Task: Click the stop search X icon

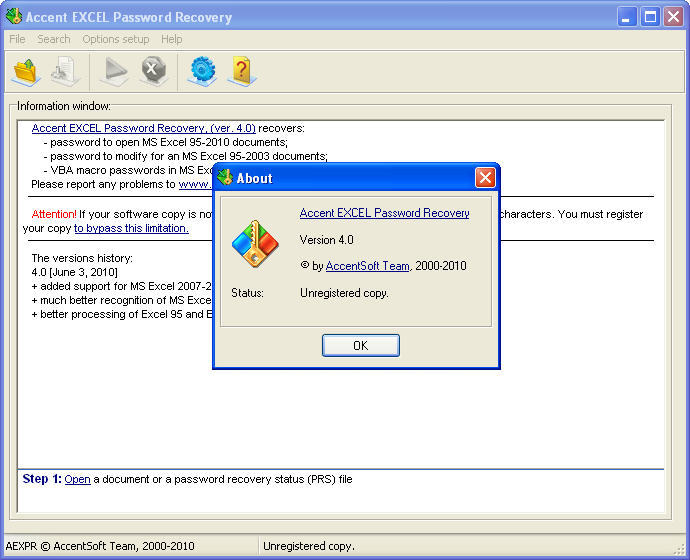Action: (x=154, y=72)
